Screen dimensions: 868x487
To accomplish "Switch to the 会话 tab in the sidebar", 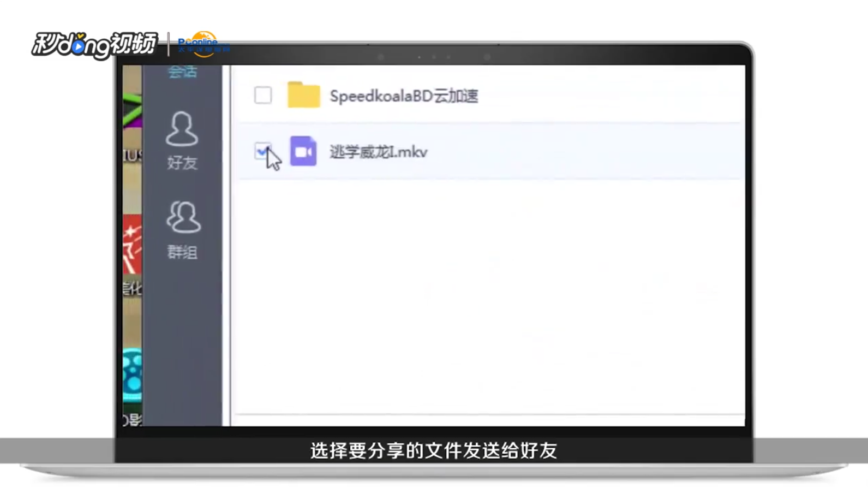I will (182, 72).
